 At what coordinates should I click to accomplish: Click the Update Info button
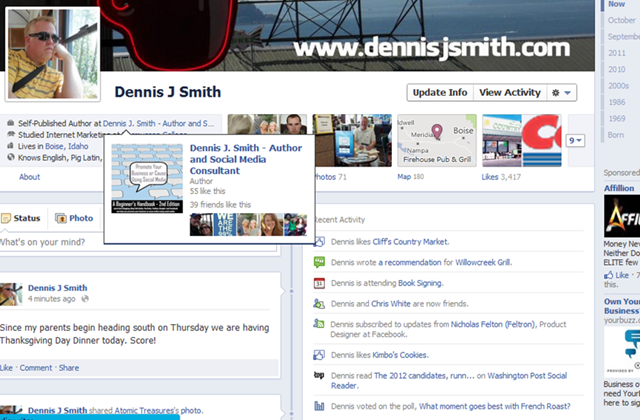(x=440, y=93)
